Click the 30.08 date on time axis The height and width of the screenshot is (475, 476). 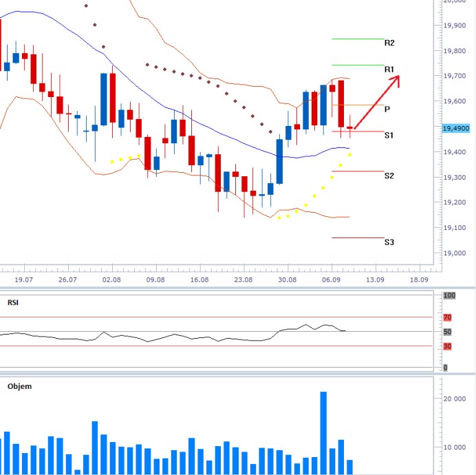tap(288, 280)
